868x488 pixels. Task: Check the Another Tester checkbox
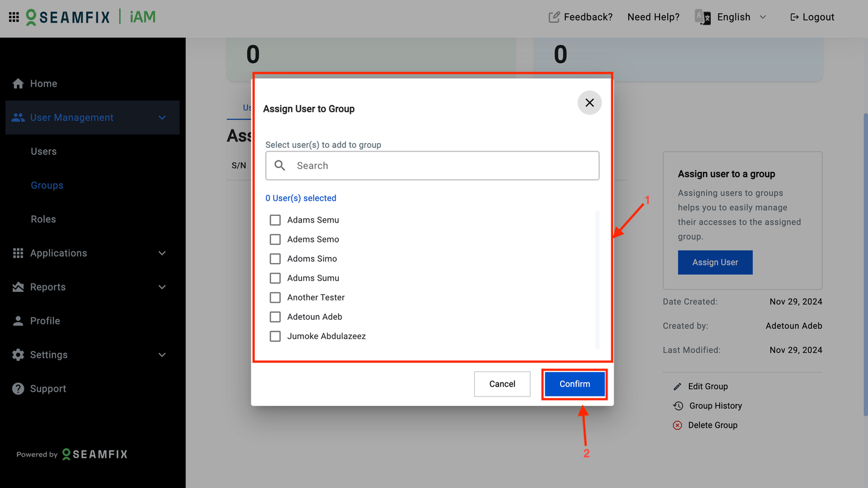[275, 297]
